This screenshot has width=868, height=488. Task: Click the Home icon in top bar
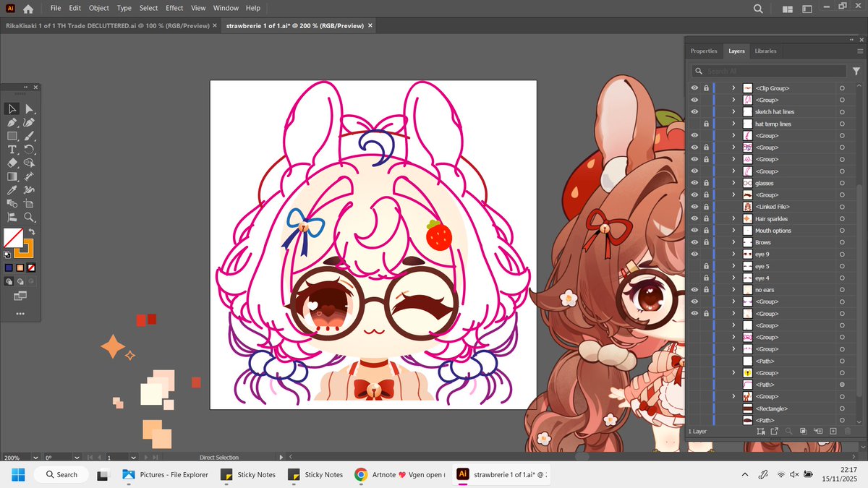(x=28, y=9)
